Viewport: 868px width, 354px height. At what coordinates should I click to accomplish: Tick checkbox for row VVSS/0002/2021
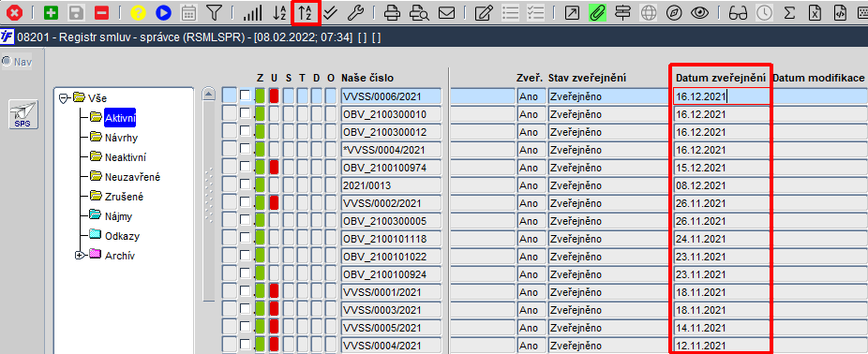pos(245,202)
